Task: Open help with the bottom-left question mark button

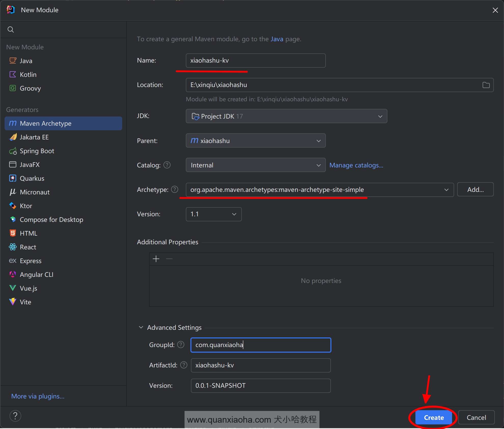Action: [15, 416]
